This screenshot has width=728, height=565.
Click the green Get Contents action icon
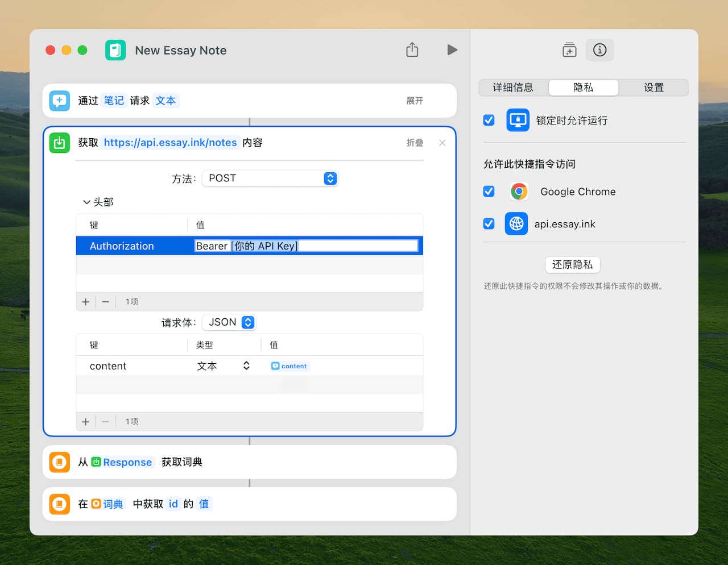click(x=60, y=143)
